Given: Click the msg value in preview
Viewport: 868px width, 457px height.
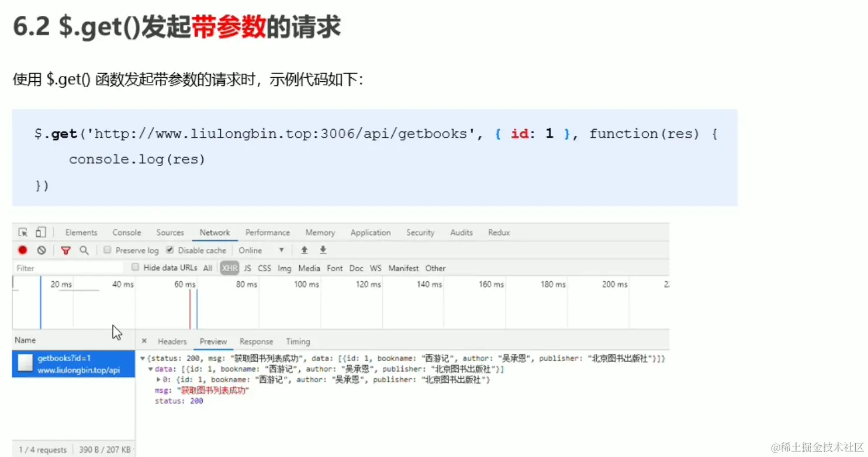Looking at the screenshot, I should (213, 390).
